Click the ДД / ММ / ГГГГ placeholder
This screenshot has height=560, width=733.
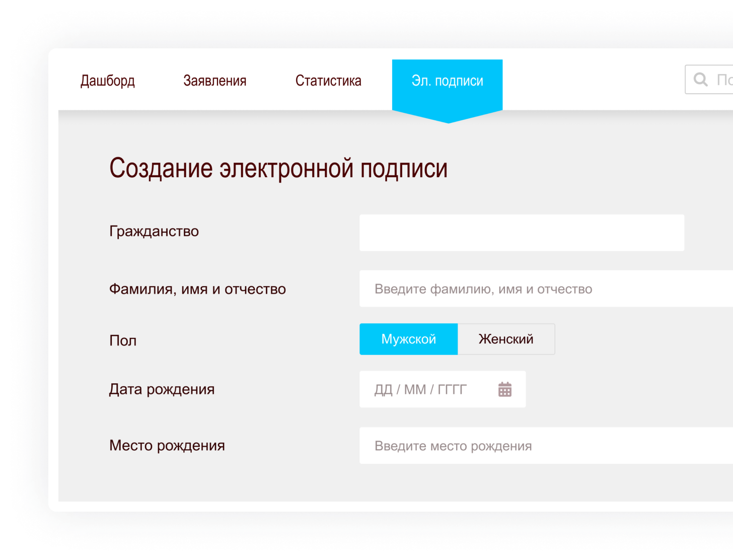pyautogui.click(x=419, y=389)
